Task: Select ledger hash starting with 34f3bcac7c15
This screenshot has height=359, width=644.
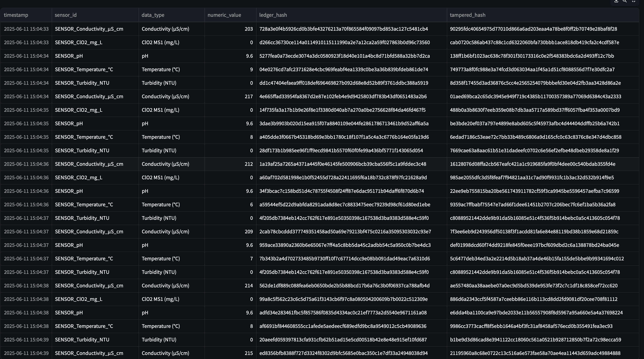Action: [352, 191]
